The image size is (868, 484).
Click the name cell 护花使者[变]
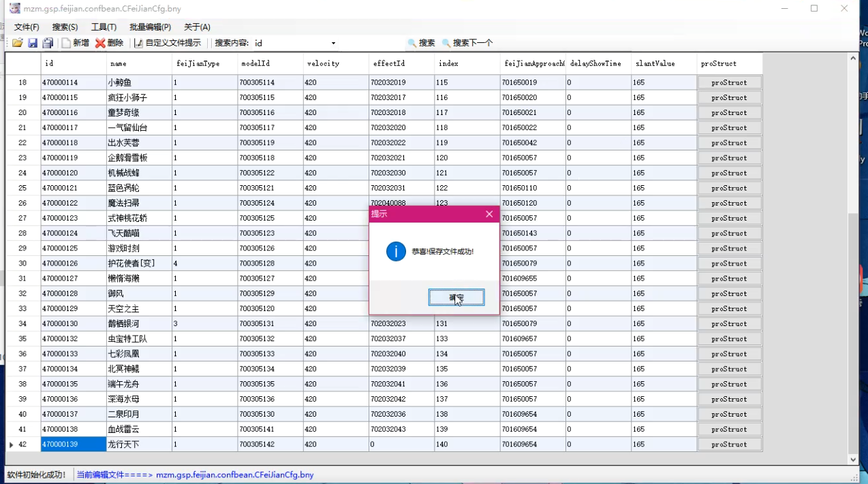(139, 263)
